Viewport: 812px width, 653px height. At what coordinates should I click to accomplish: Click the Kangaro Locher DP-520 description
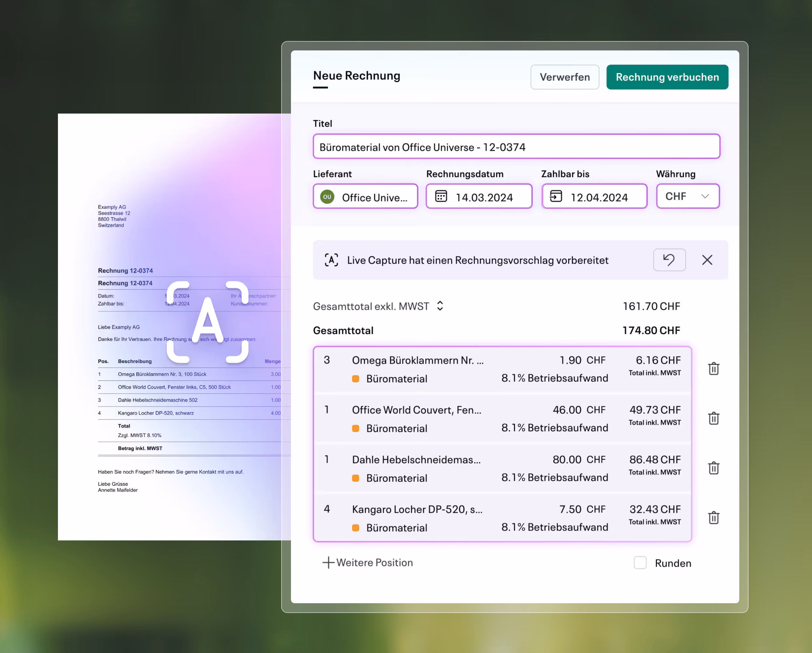pos(417,510)
